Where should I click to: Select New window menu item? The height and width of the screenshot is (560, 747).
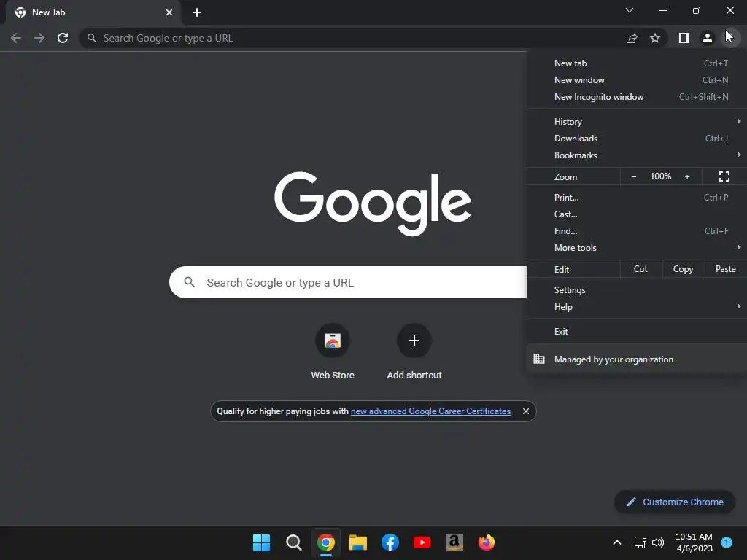[x=637, y=80]
